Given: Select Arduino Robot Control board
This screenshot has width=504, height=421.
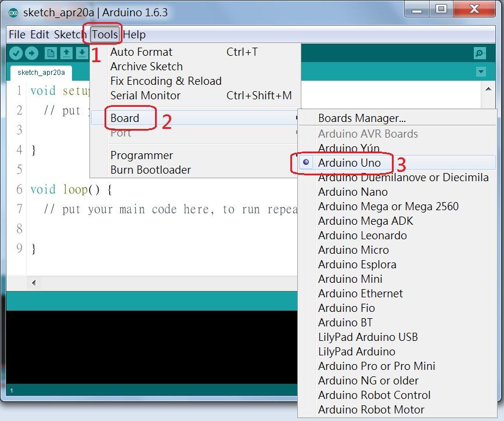Looking at the screenshot, I should click(398, 395).
